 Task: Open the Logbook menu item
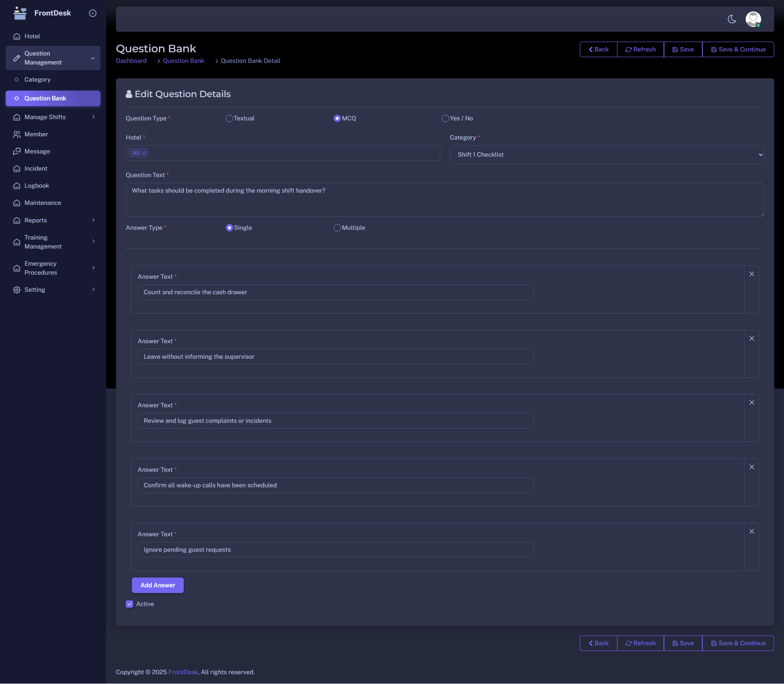point(37,186)
